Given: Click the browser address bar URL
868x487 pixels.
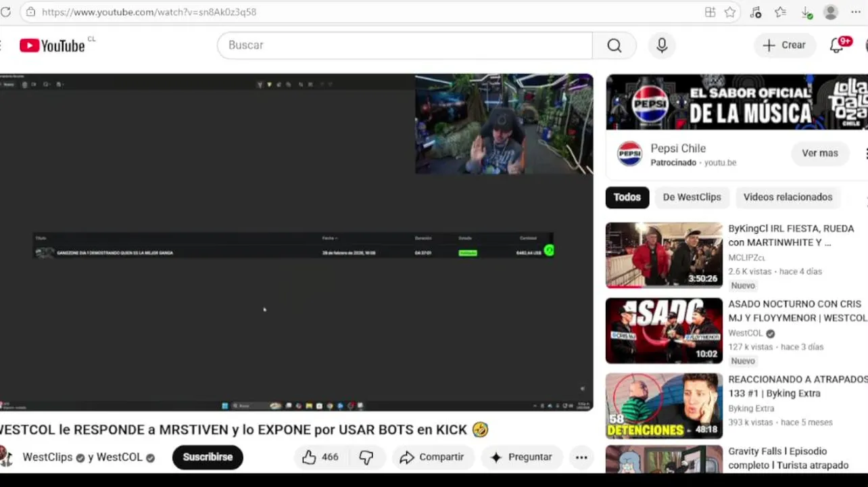Looking at the screenshot, I should click(149, 12).
